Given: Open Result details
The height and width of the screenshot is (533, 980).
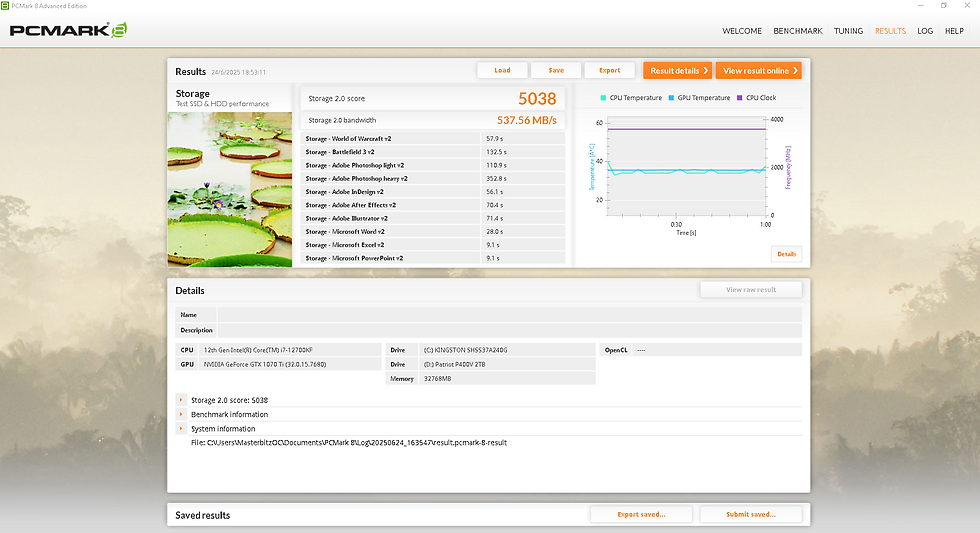Looking at the screenshot, I should 678,71.
